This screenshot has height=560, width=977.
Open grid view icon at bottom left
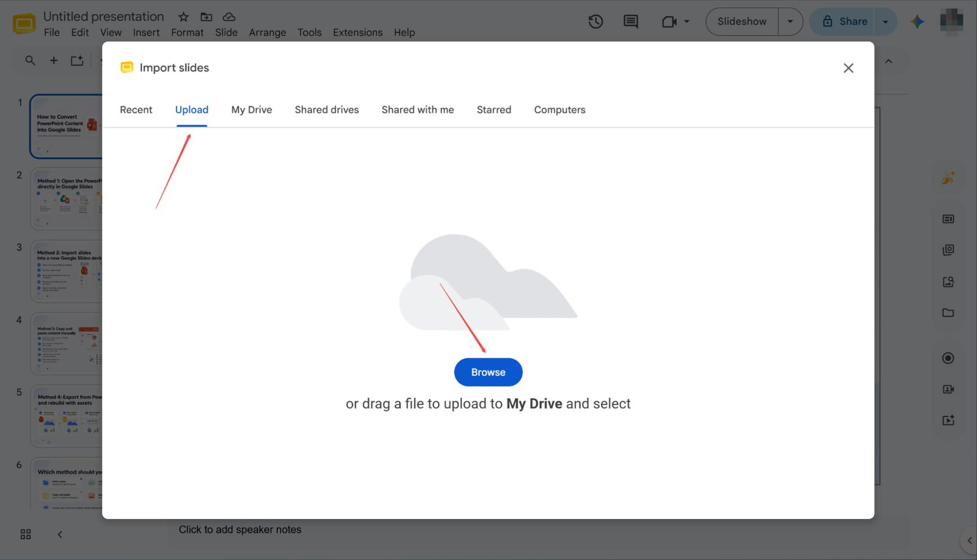point(26,534)
